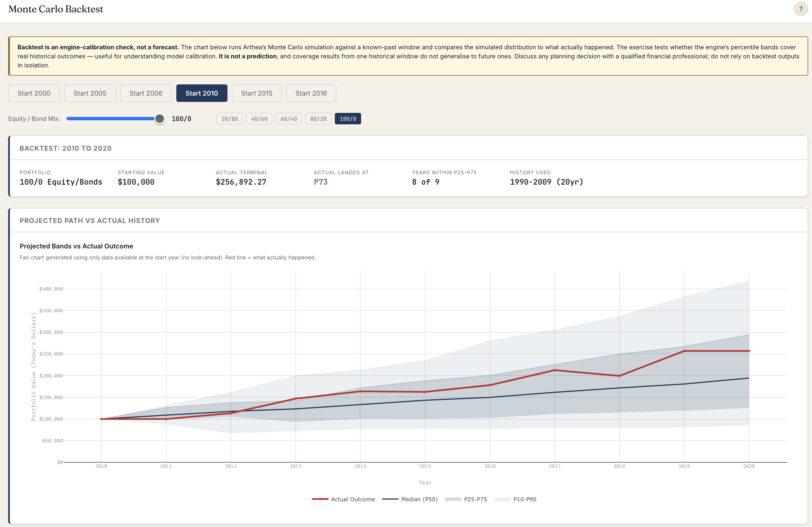Click the 2020 x-axis year label
The width and height of the screenshot is (812, 527).
(x=749, y=466)
